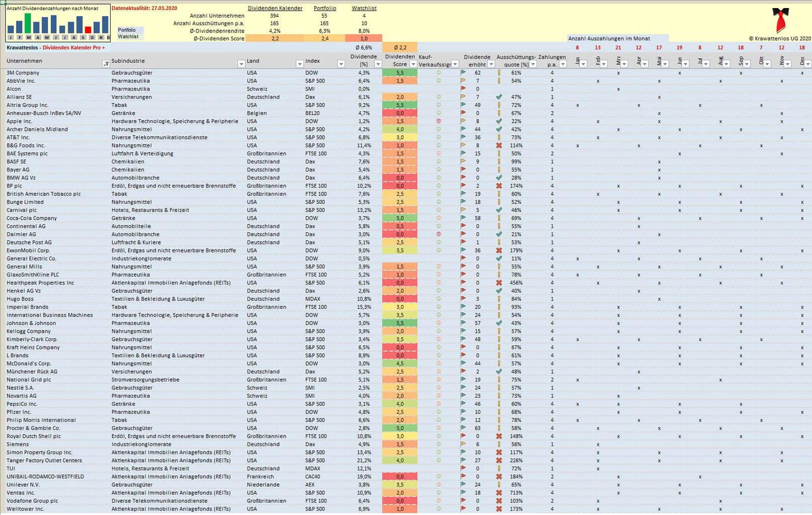This screenshot has height=515, width=812.
Task: Click the red sell-signal face in Apple row
Action: [438, 121]
